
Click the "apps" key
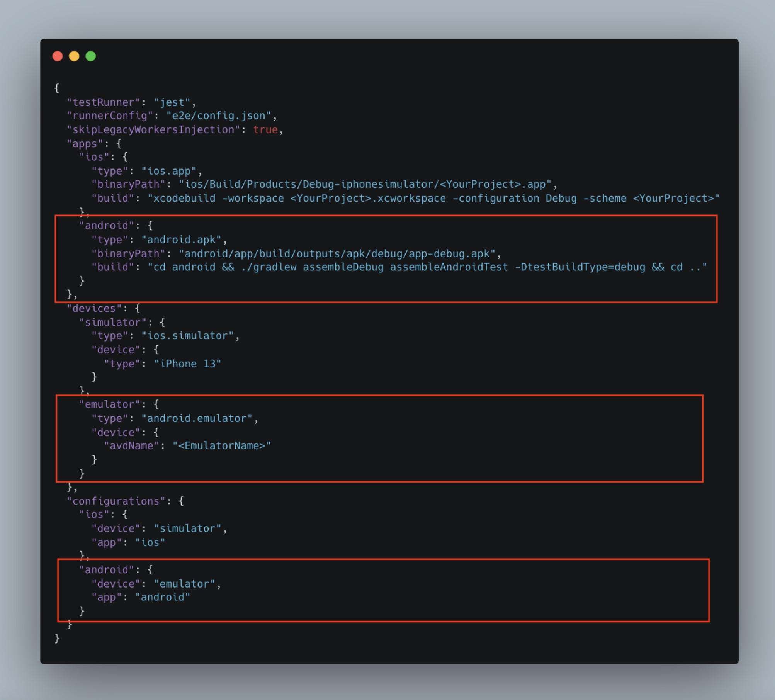(85, 144)
